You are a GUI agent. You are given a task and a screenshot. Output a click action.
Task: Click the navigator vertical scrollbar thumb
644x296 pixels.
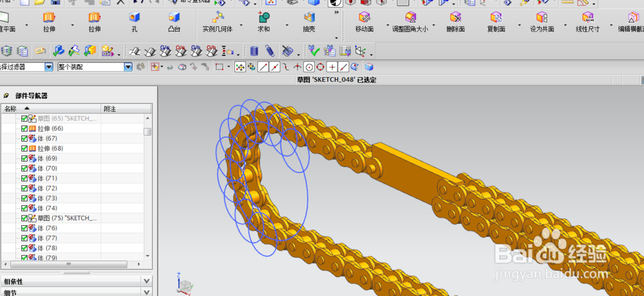pos(147,132)
